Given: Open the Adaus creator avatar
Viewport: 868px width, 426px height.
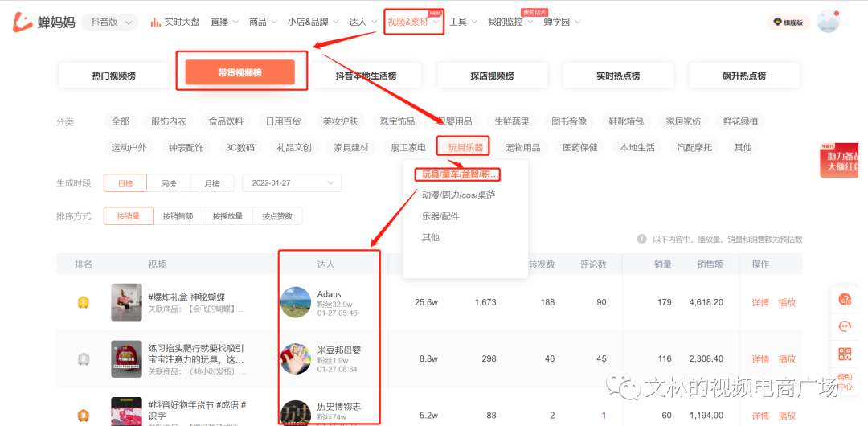Looking at the screenshot, I should point(296,302).
